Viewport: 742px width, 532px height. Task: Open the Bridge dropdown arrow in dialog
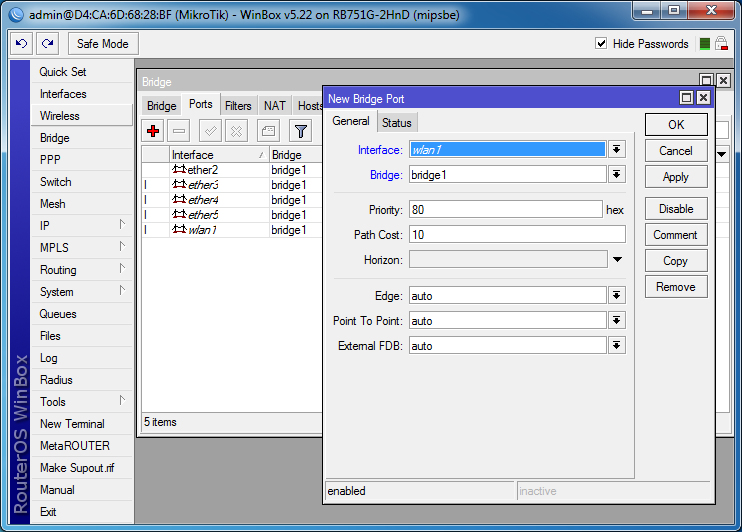[616, 175]
